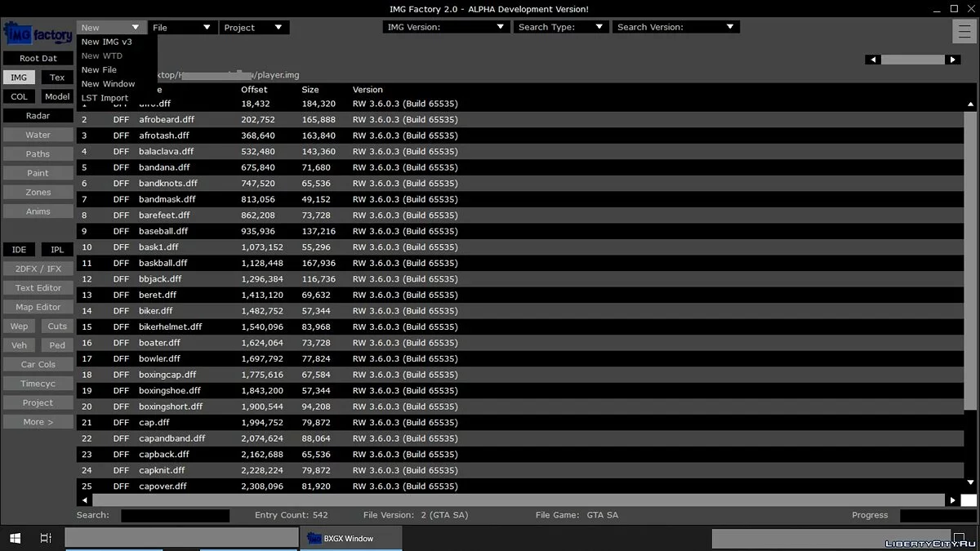Open the hamburger menu at top right
This screenshot has width=980, height=551.
tap(963, 31)
